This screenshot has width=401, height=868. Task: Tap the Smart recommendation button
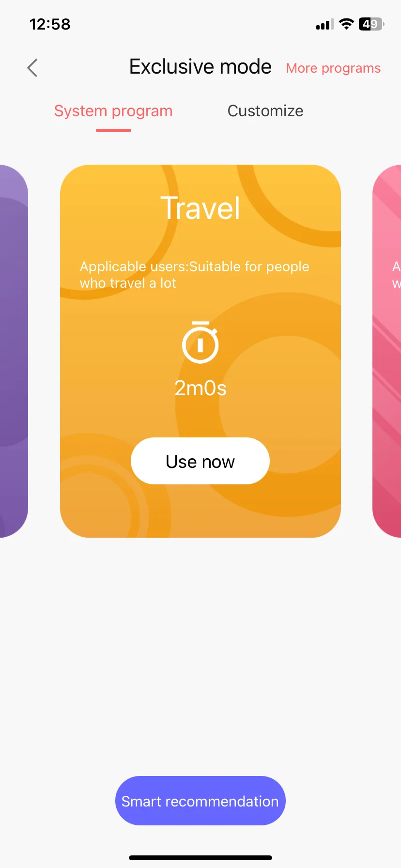(200, 801)
